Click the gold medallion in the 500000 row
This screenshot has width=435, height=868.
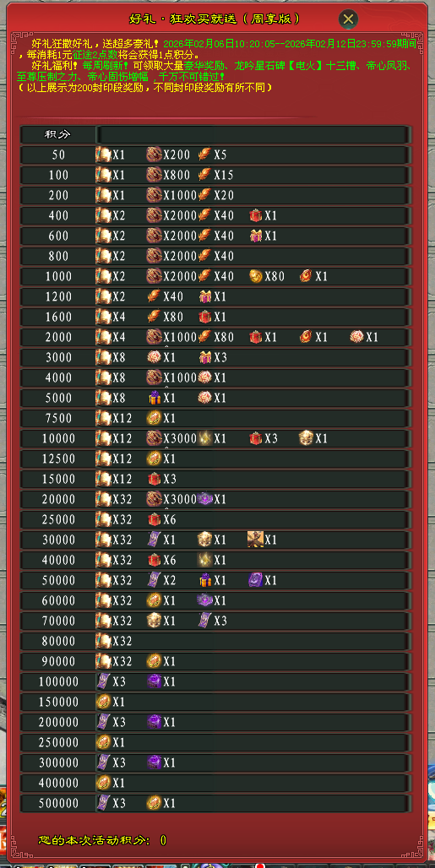click(154, 803)
